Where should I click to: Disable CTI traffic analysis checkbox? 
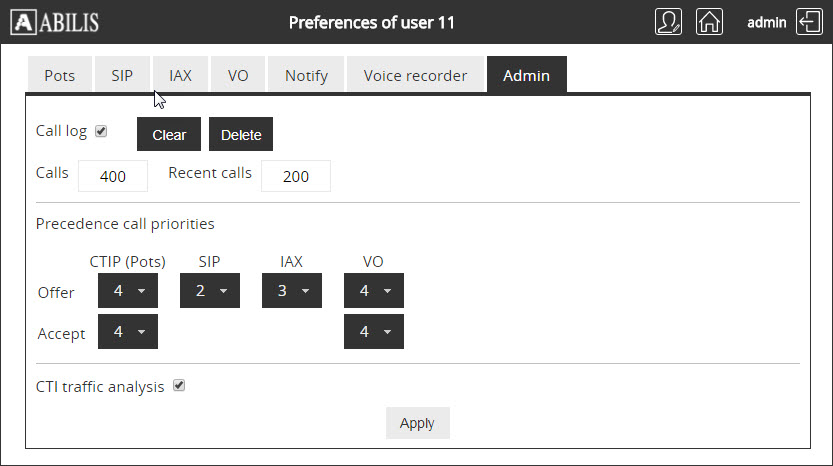point(179,386)
